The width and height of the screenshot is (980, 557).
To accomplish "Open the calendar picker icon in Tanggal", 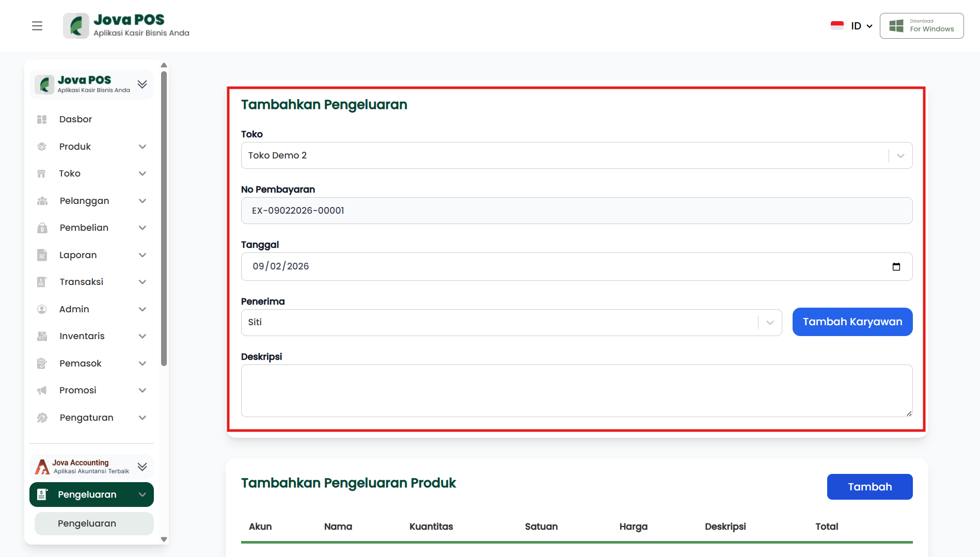I will point(896,266).
